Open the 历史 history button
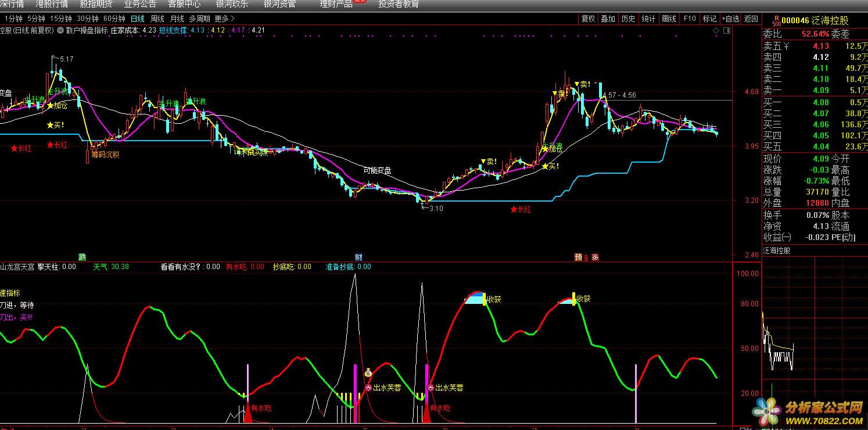Viewport: 868px width, 430px height. (x=628, y=19)
